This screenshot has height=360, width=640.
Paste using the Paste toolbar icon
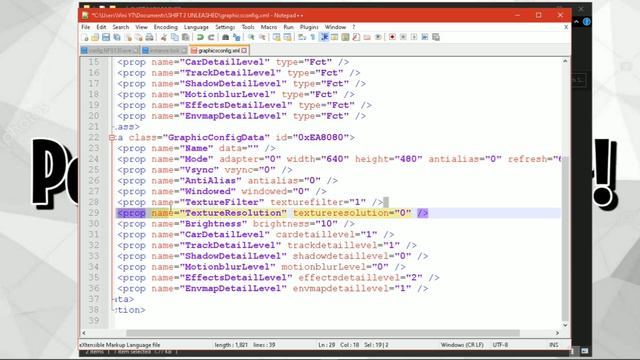[x=185, y=37]
